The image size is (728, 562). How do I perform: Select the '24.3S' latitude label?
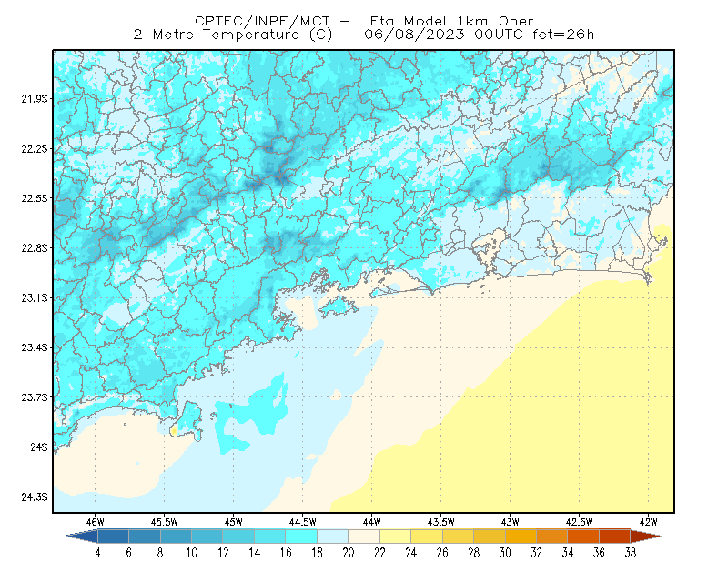click(35, 497)
